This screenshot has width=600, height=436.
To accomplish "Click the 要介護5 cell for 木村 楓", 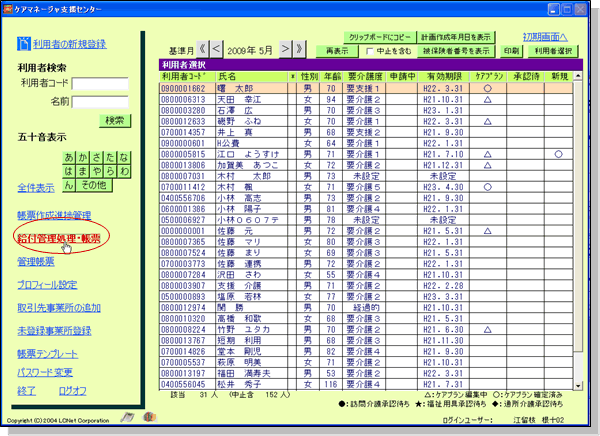I will click(364, 187).
